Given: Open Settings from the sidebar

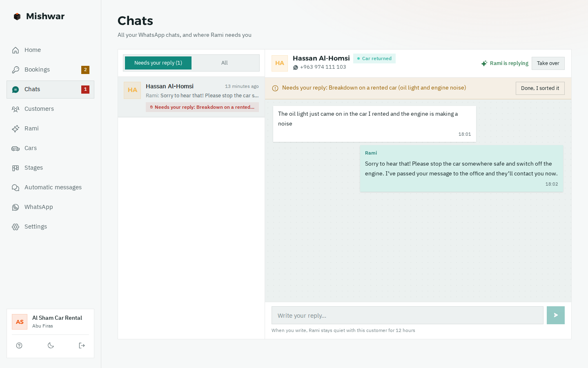Looking at the screenshot, I should pyautogui.click(x=50, y=227).
